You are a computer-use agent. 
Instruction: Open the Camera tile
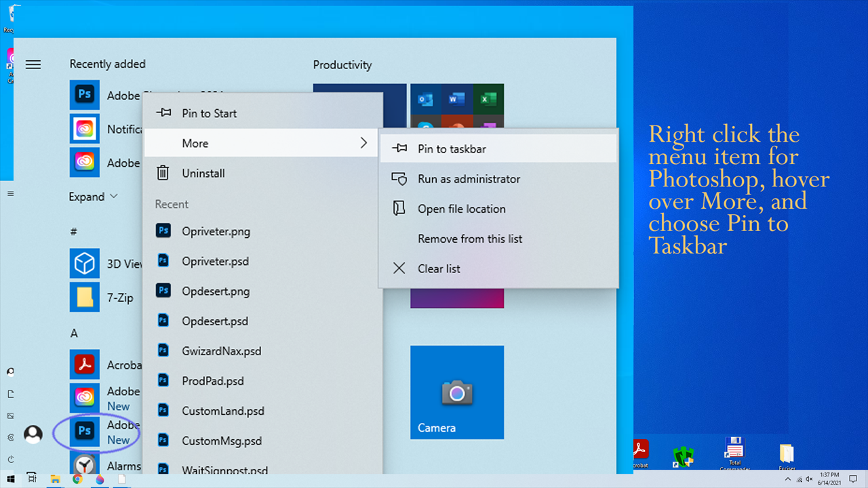[x=457, y=392]
